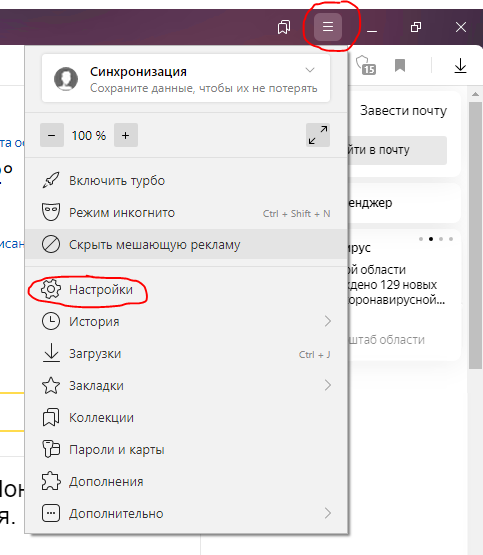Click the Дополнения puzzle piece icon

(x=51, y=481)
